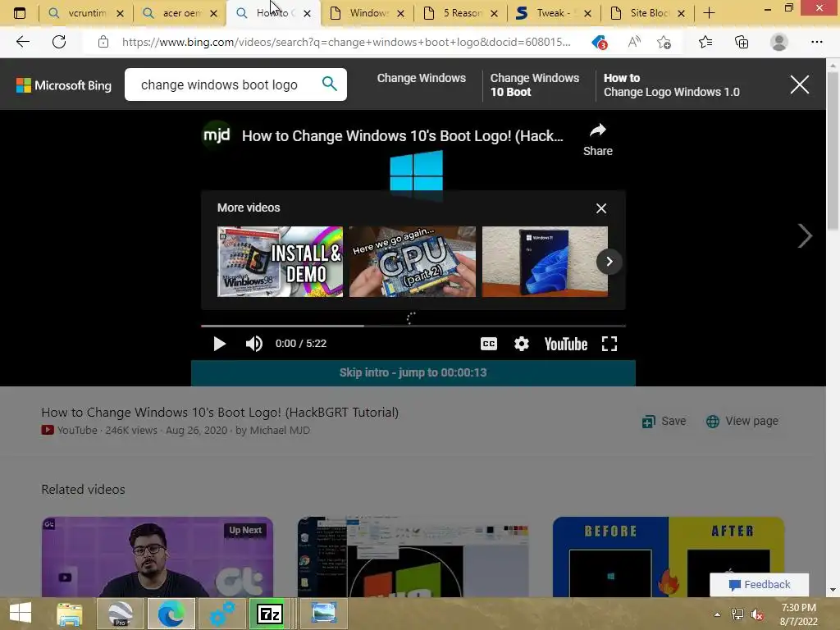
Task: Click the muted speaker tray icon
Action: tap(757, 614)
